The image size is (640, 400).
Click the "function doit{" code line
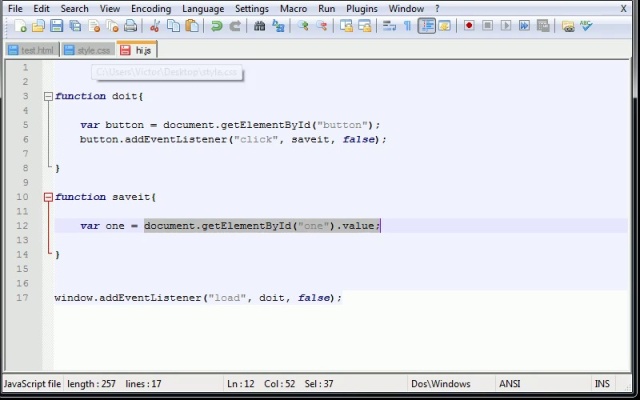pyautogui.click(x=99, y=96)
